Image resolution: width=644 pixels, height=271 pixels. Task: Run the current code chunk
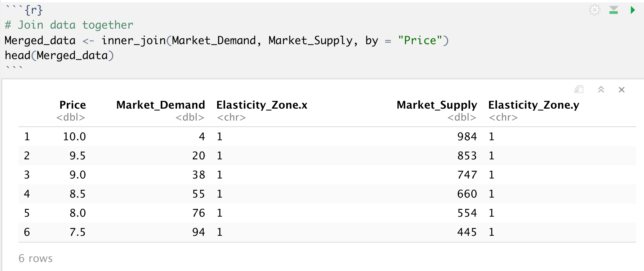pos(633,10)
